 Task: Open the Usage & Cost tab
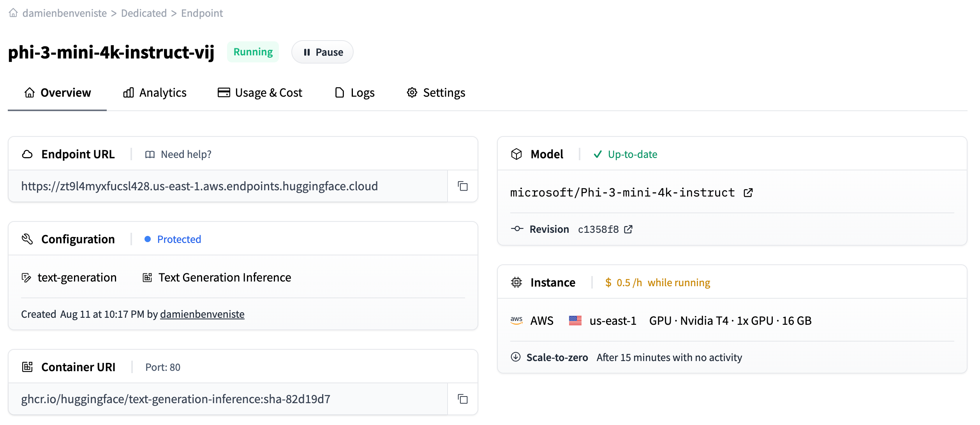pyautogui.click(x=259, y=92)
